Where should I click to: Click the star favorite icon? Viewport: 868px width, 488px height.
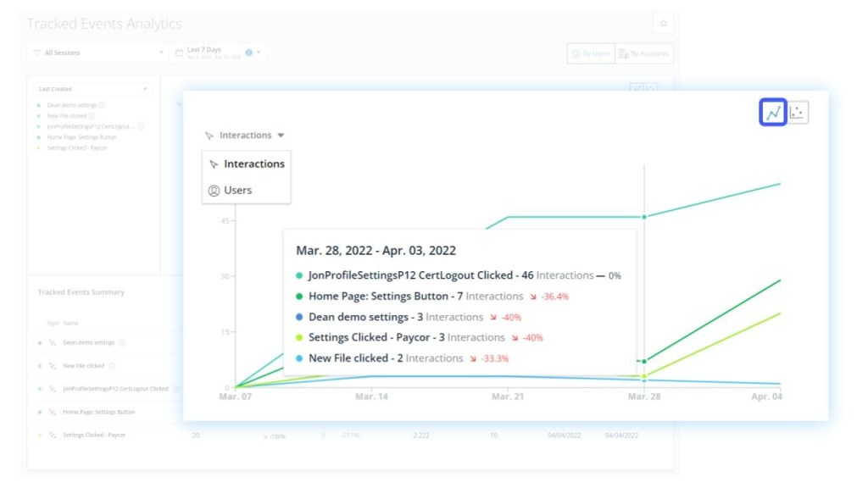click(x=663, y=23)
